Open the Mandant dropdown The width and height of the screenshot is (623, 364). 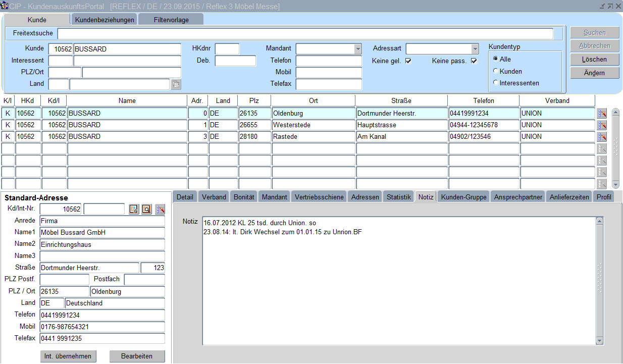[x=358, y=49]
